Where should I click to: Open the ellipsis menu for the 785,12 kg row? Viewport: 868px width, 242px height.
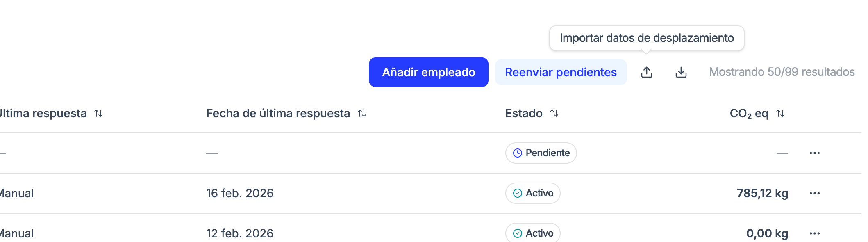(x=814, y=193)
